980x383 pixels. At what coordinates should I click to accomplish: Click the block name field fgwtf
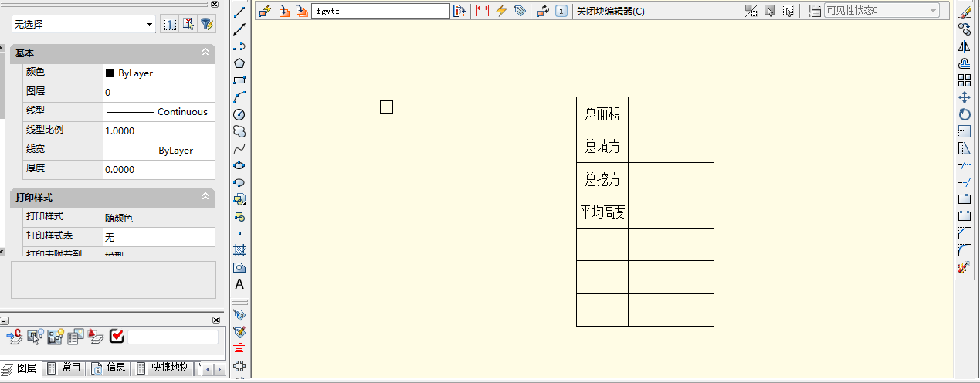(x=380, y=11)
